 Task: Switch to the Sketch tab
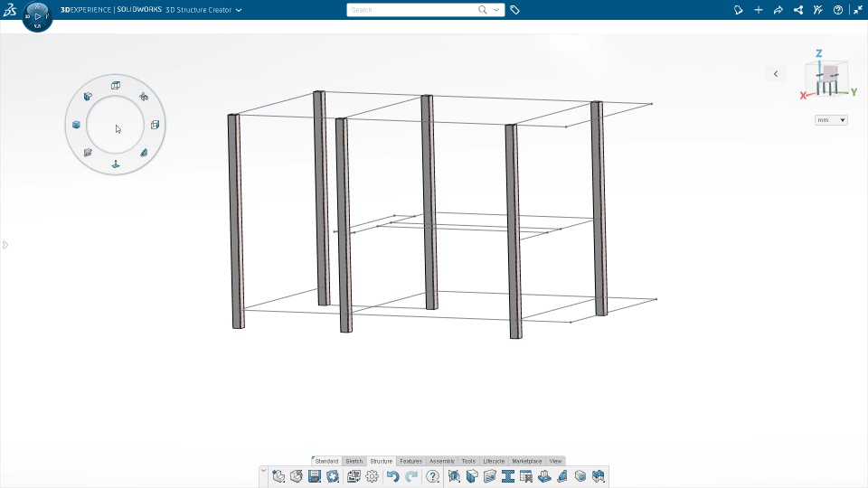point(354,461)
